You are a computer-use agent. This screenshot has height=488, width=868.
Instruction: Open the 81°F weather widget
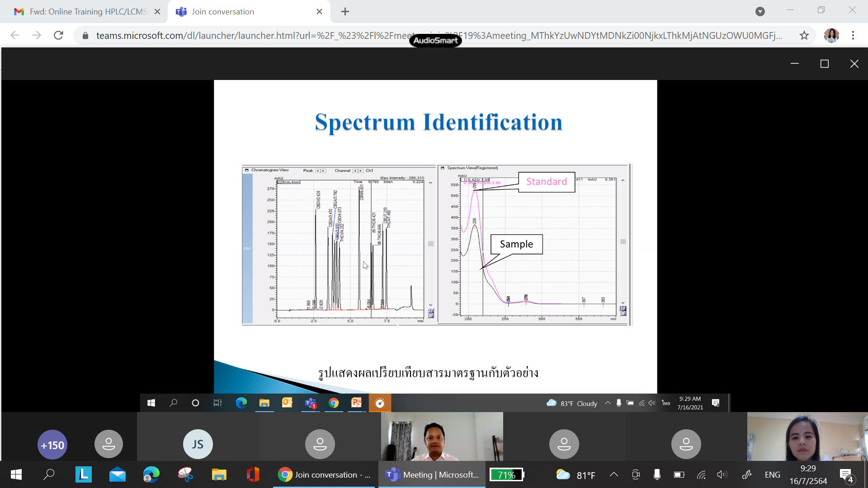click(576, 474)
